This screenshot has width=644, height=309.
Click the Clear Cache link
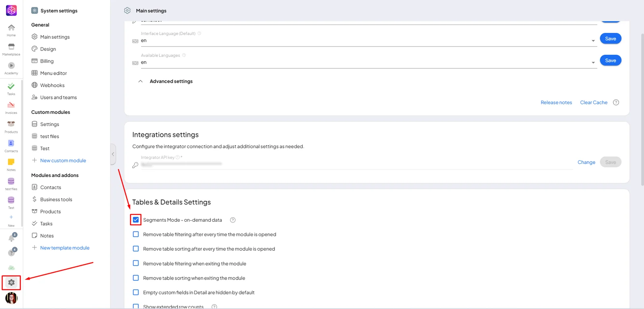(594, 103)
